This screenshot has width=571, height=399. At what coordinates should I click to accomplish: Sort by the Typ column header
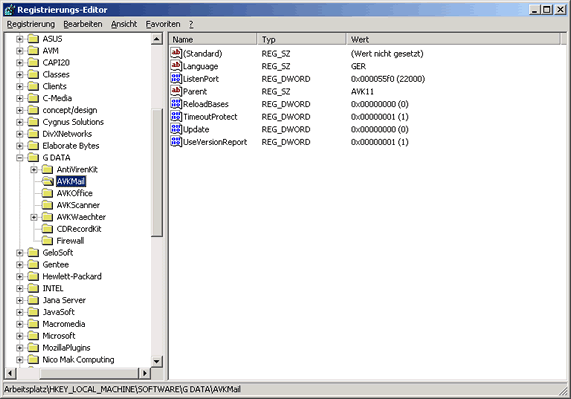point(302,39)
